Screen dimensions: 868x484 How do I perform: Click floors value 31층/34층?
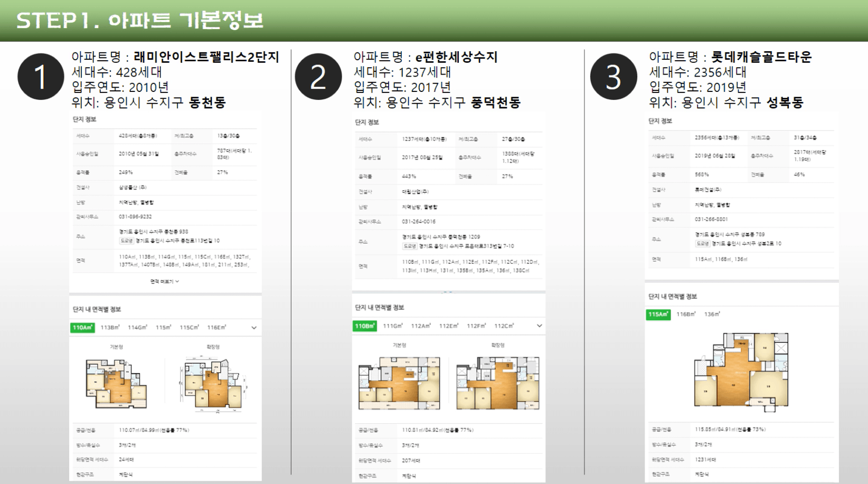click(805, 138)
